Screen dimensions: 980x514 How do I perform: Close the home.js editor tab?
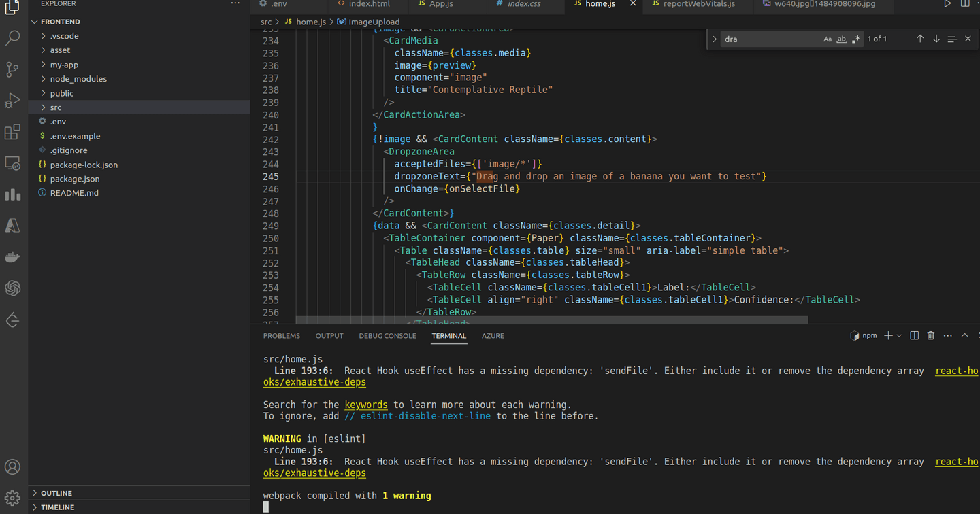pos(633,4)
